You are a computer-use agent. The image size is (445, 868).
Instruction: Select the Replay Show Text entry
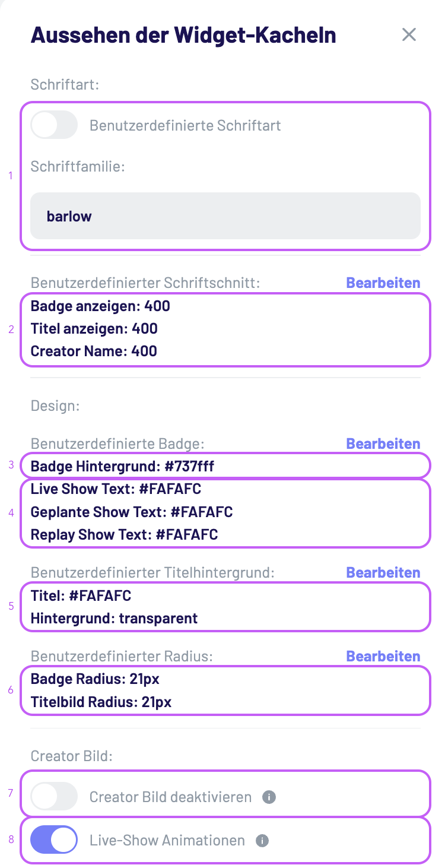click(124, 534)
